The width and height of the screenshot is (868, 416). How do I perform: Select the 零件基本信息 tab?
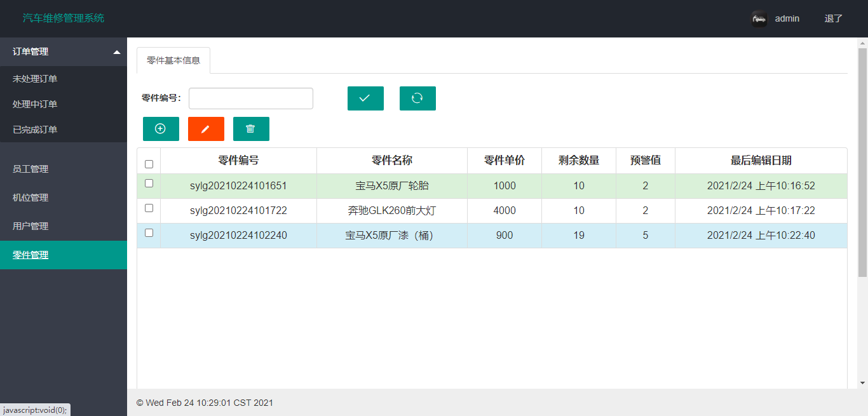[x=173, y=60]
